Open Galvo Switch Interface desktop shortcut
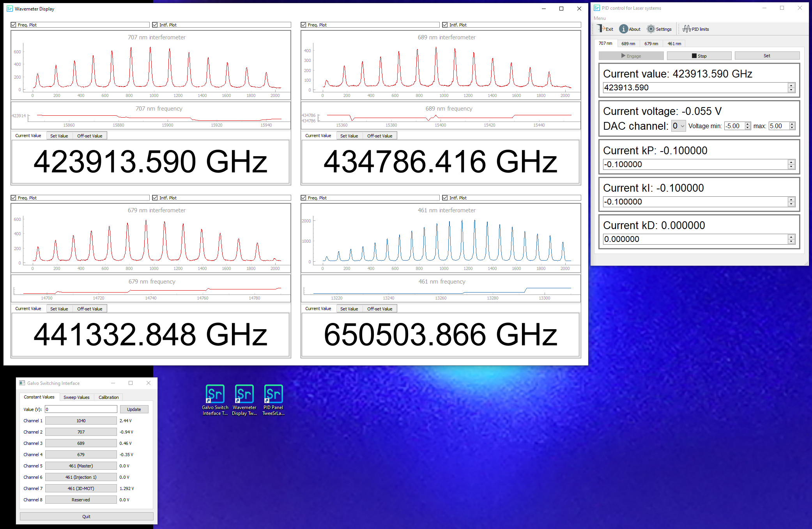 215,400
